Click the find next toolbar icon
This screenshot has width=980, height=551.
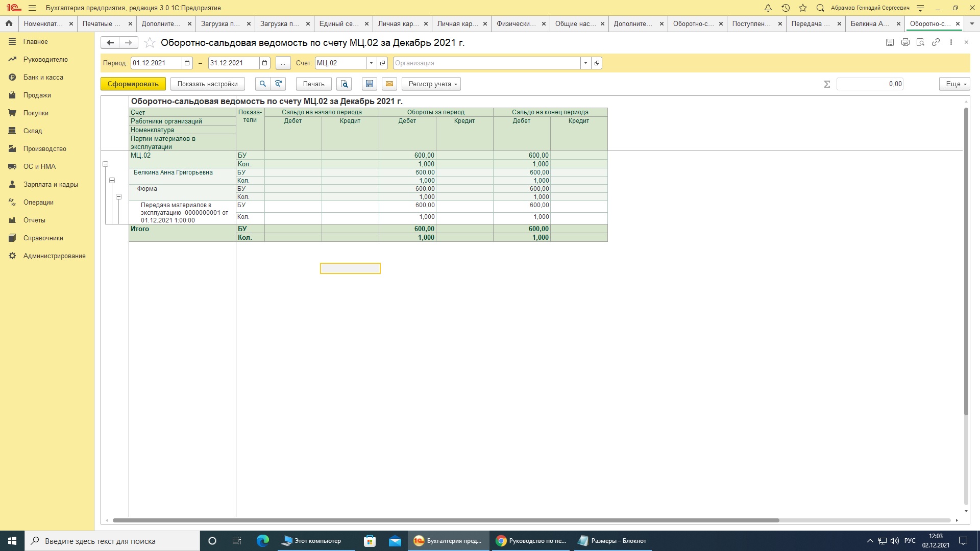278,84
